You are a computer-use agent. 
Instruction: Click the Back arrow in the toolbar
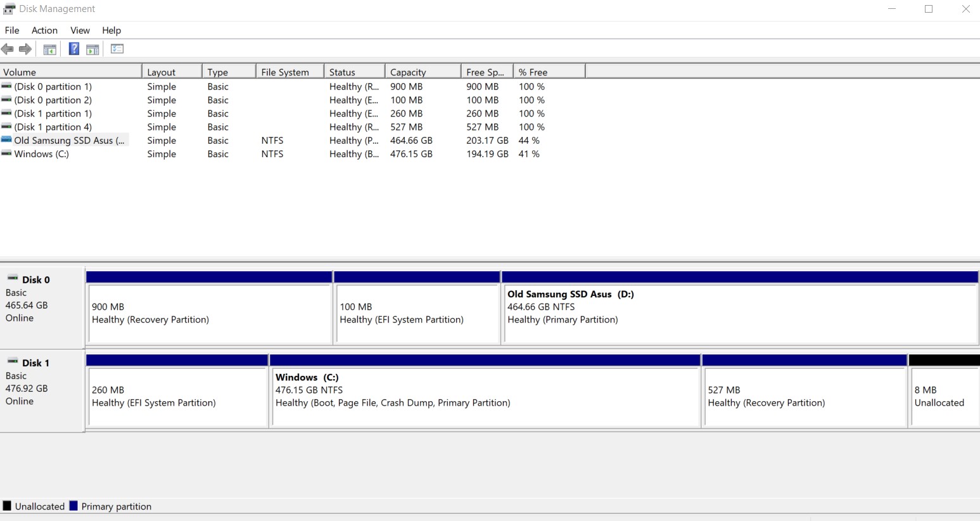(8, 49)
